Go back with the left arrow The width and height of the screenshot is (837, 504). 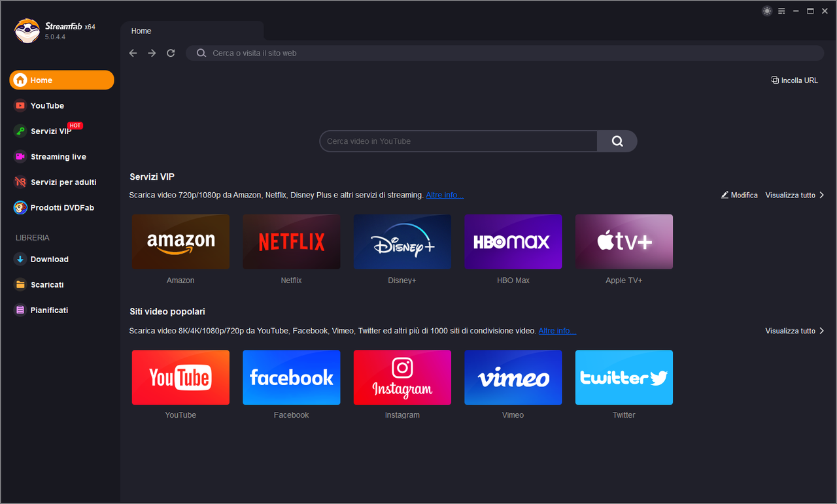click(133, 53)
